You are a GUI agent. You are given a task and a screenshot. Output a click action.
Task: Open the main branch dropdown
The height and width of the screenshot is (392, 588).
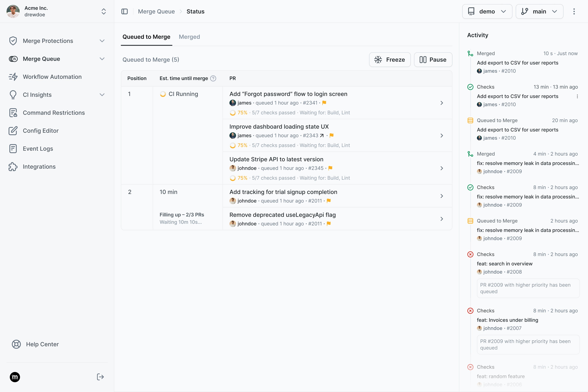click(539, 11)
